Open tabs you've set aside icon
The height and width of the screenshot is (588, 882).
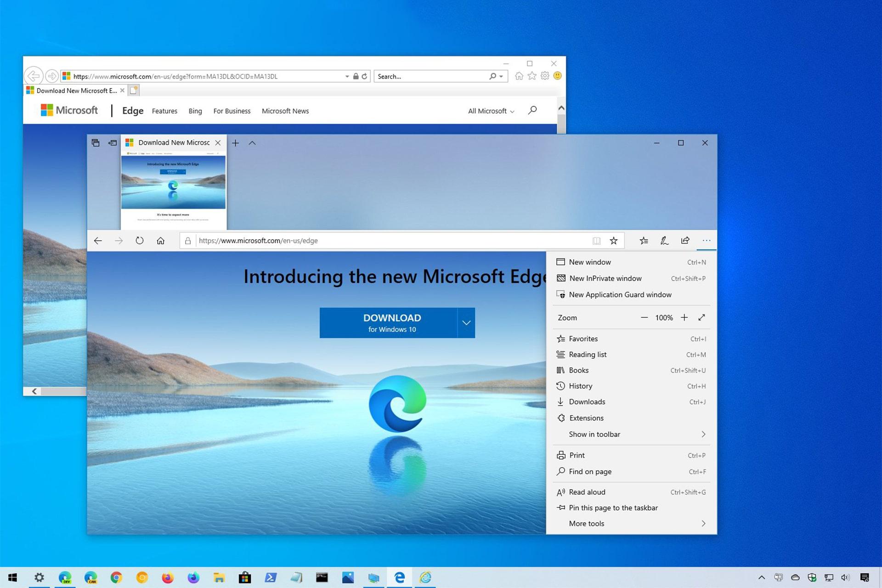click(x=96, y=143)
